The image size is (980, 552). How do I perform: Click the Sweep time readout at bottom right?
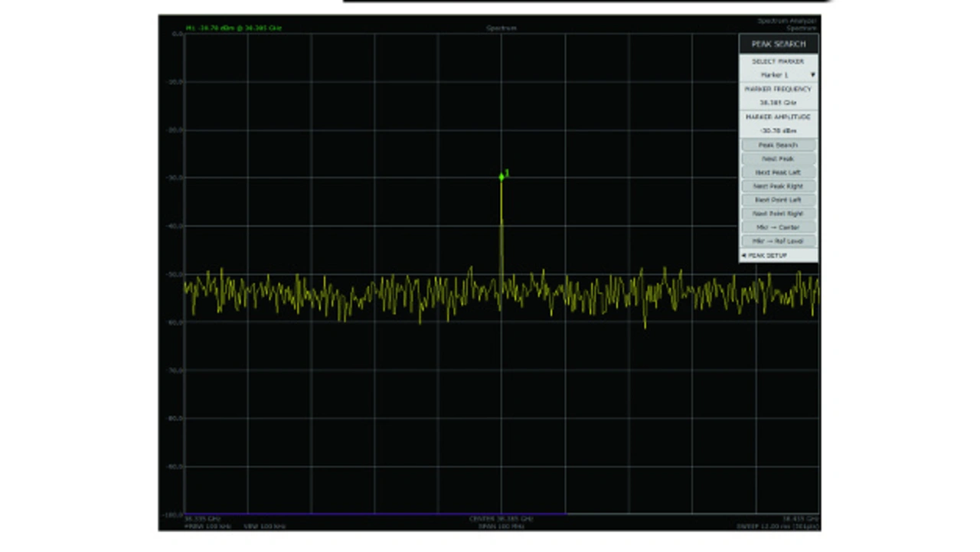tap(777, 527)
